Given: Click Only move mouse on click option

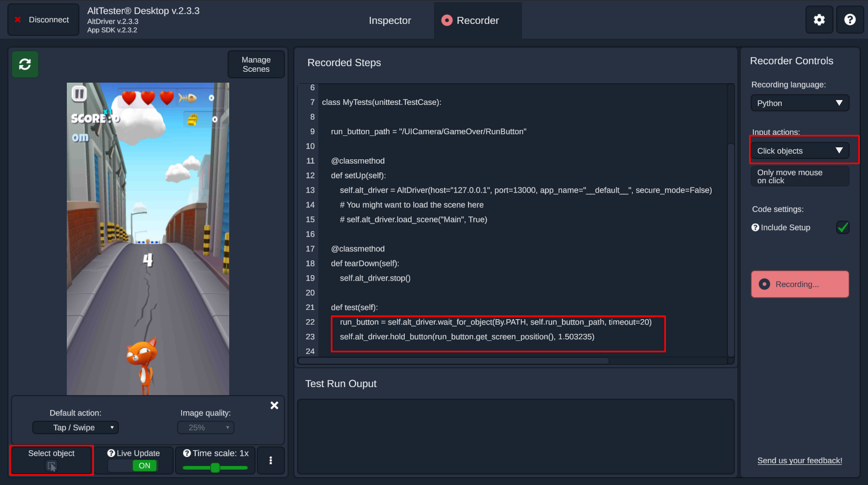Looking at the screenshot, I should (x=800, y=176).
